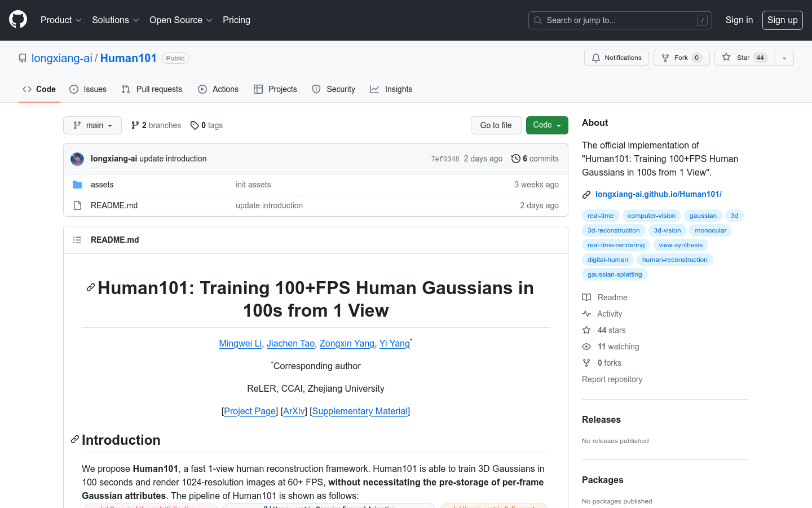Screen dimensions: 812x508
Task: Focus the Search or jump to field
Action: (620, 20)
